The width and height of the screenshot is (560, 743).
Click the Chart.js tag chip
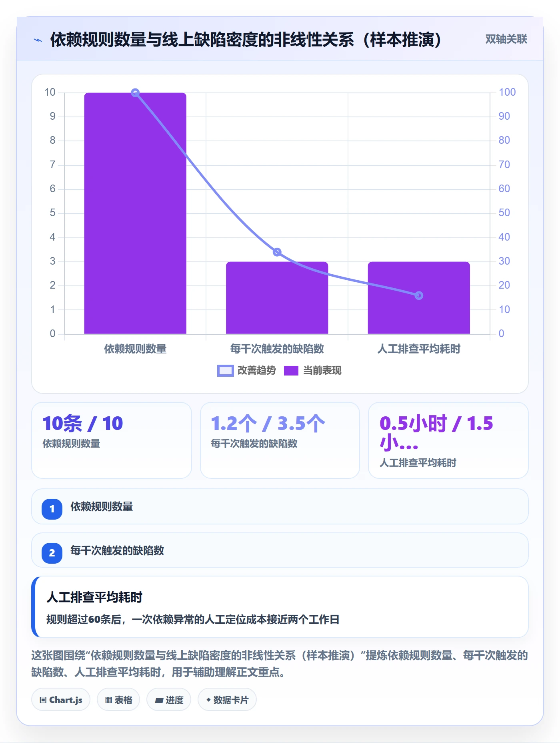coord(61,700)
